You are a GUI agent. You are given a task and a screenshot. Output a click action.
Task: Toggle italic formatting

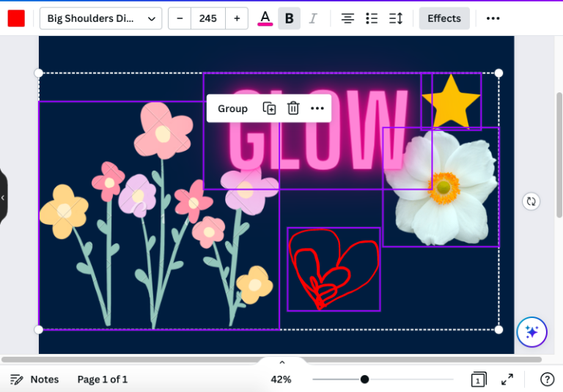tap(313, 18)
